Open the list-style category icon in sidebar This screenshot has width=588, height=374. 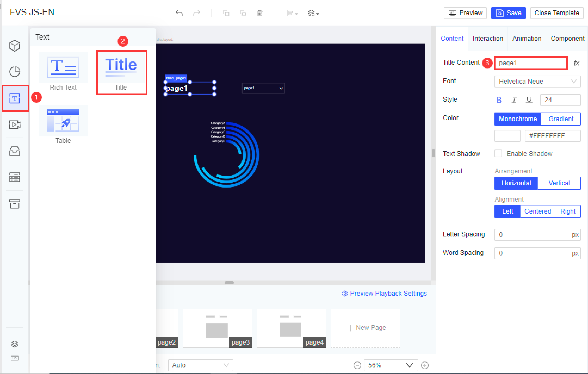click(x=15, y=177)
